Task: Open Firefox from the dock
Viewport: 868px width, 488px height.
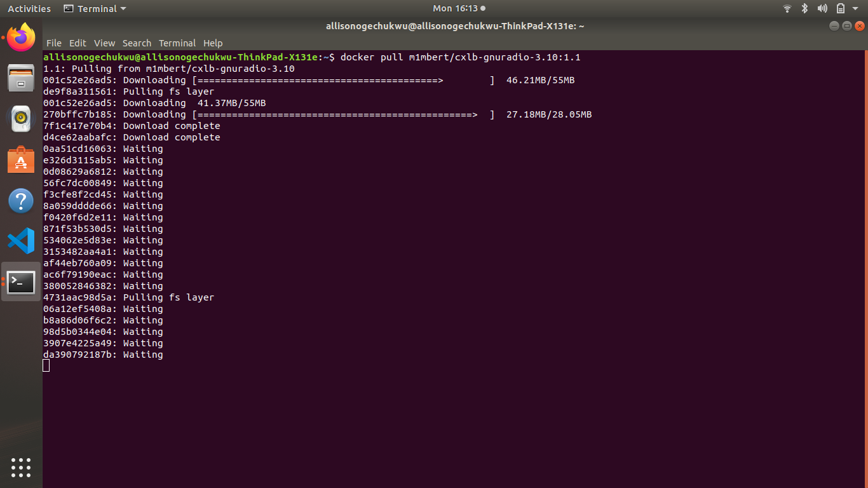Action: click(x=21, y=37)
